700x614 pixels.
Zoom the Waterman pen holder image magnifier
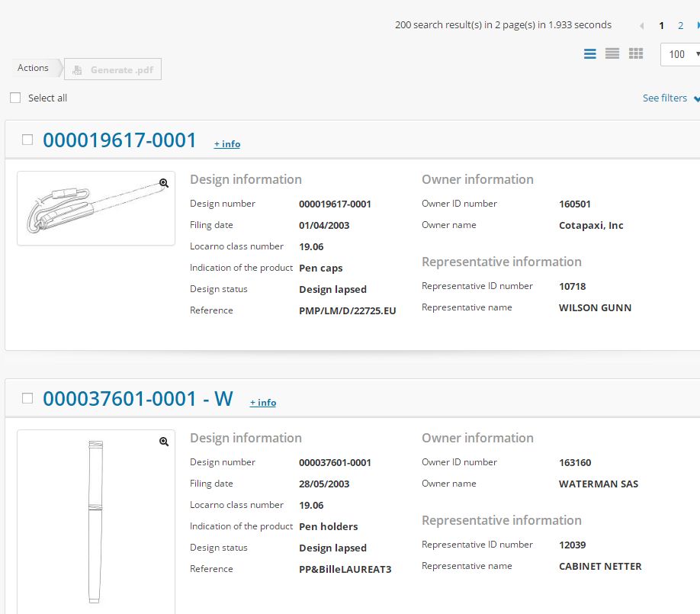(164, 442)
